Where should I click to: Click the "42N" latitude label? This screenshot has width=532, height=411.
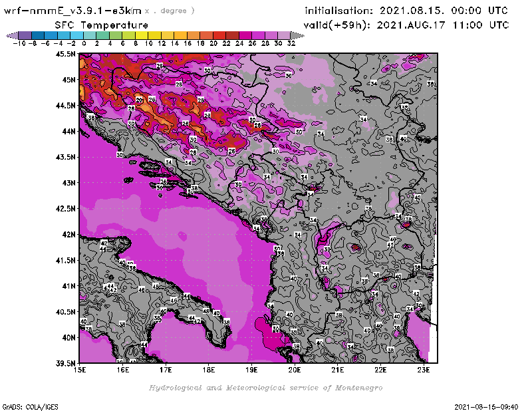69,235
